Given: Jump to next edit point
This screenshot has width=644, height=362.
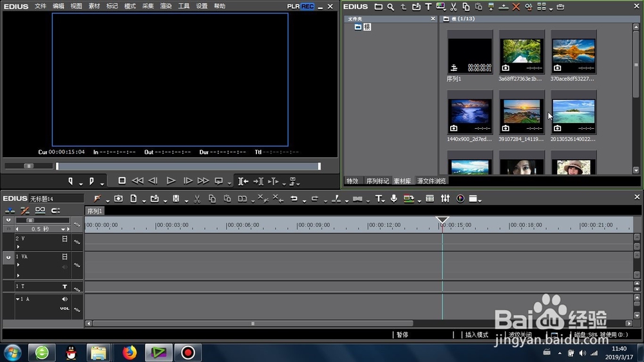Looking at the screenshot, I should pyautogui.click(x=258, y=181).
